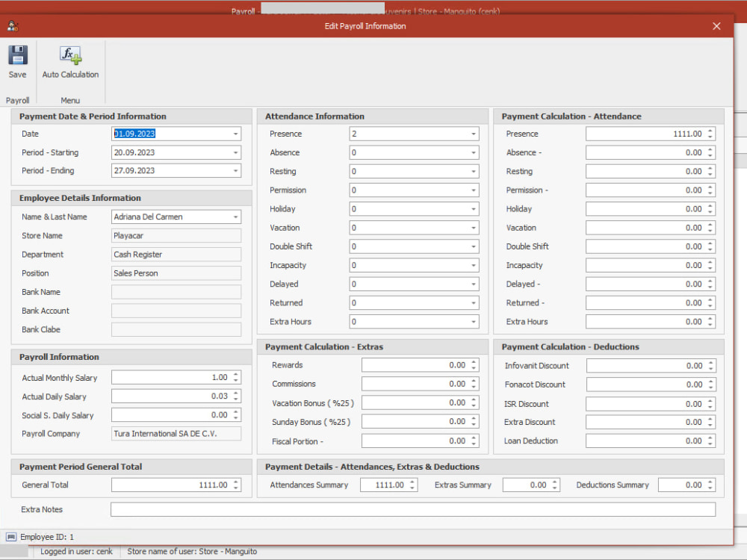
Task: Decrease the Commissions amount
Action: [472, 386]
